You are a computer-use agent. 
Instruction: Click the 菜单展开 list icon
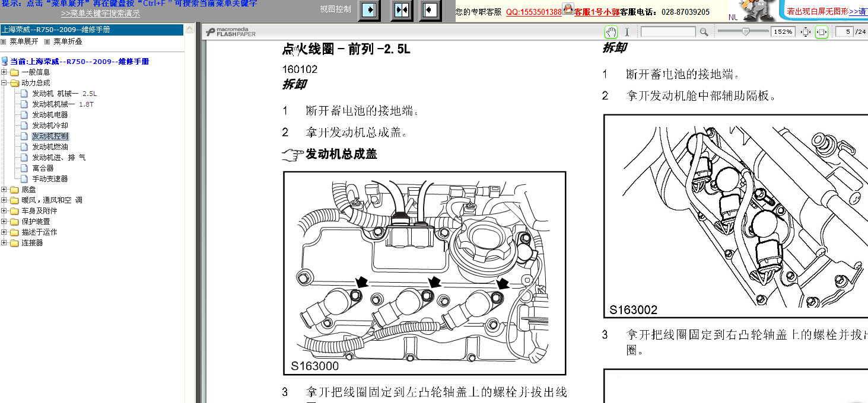click(4, 41)
